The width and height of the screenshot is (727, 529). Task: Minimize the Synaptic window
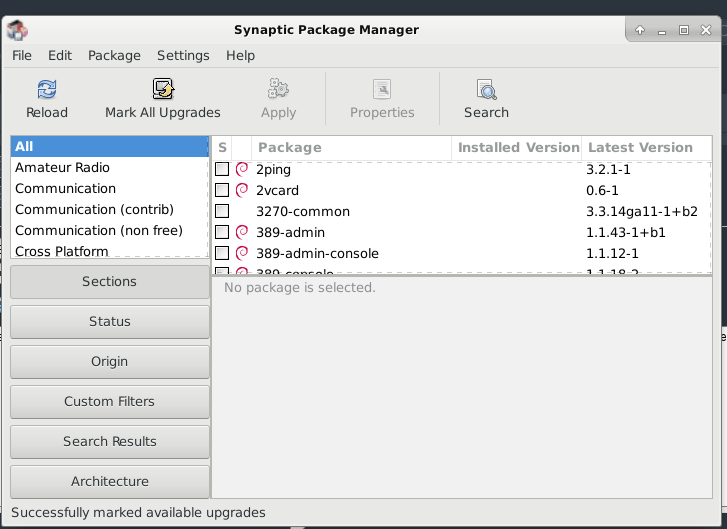[662, 31]
